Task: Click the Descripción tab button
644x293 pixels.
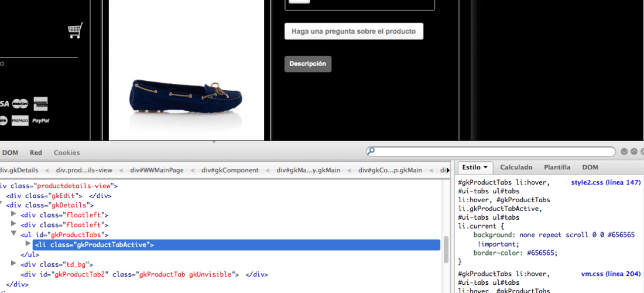Action: [x=307, y=64]
